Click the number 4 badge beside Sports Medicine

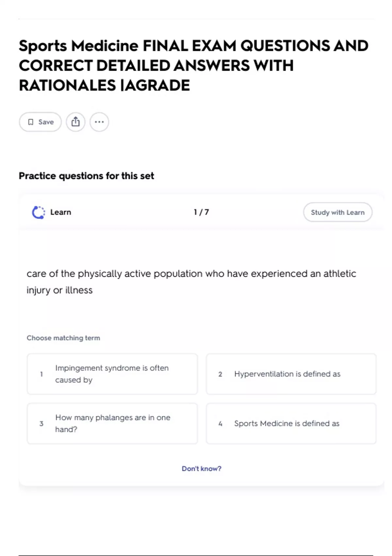tap(220, 424)
